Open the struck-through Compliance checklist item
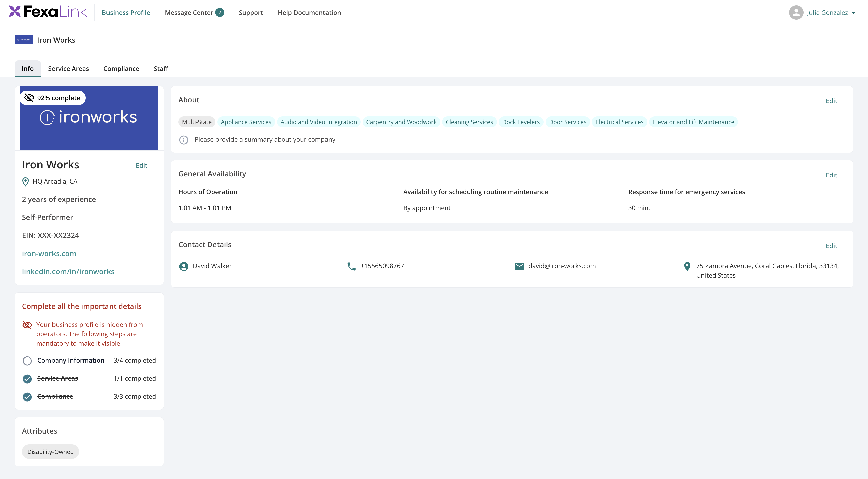The width and height of the screenshot is (868, 479). 55,396
